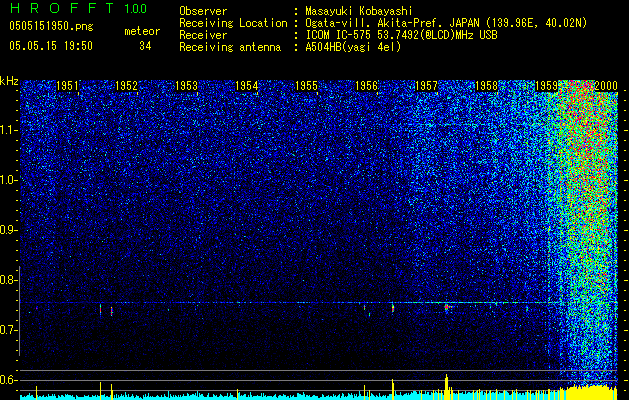Click the 0.8 kHz frequency label
629x400 pixels.
point(9,280)
